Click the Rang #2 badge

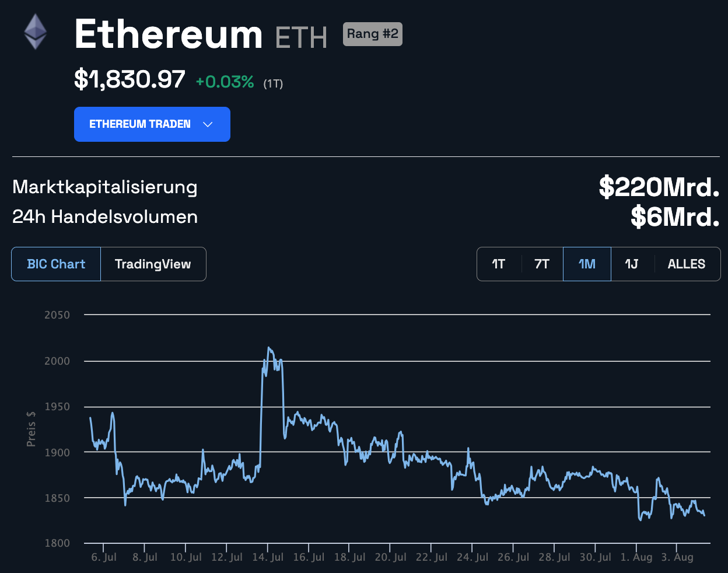[372, 34]
